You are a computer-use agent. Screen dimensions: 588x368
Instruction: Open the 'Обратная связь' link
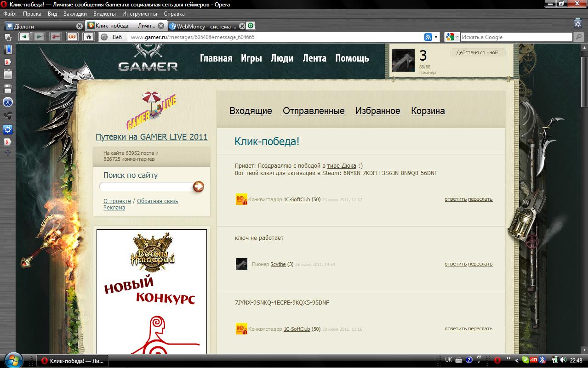coord(157,201)
